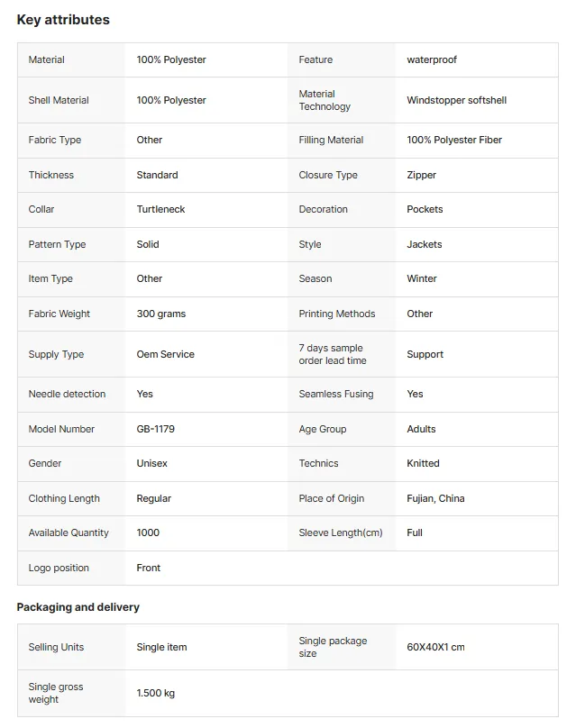Select the Oem Service supply type
Screen dimensions: 576x728
pyautogui.click(x=165, y=354)
